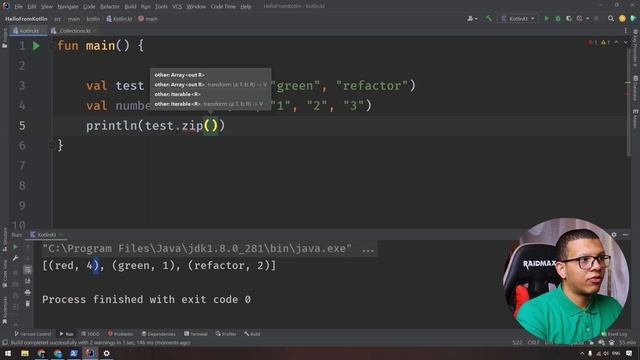640x360 pixels.
Task: Click the red error indicator in the editor corner
Action: click(x=592, y=42)
